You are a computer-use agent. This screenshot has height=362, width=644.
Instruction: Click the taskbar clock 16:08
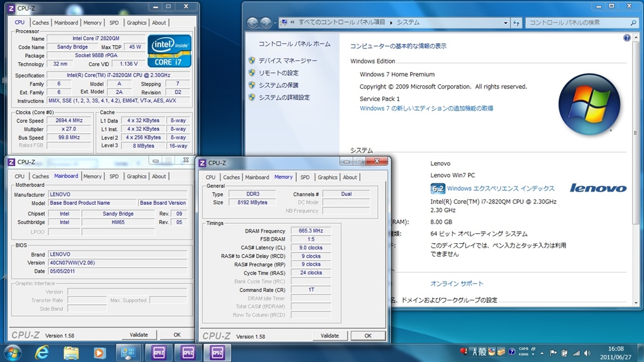click(615, 348)
